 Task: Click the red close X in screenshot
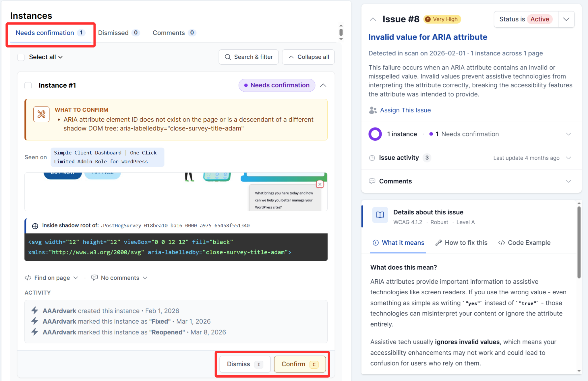(320, 184)
